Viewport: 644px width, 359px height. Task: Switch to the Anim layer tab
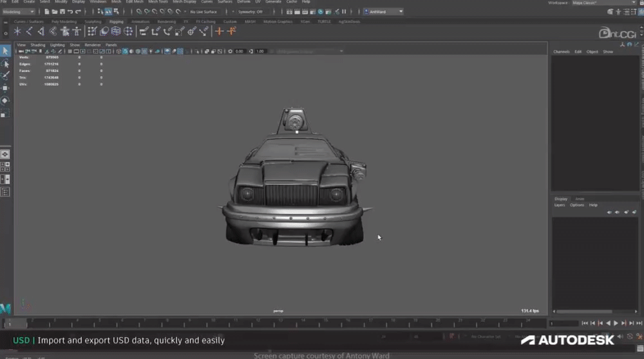point(579,199)
